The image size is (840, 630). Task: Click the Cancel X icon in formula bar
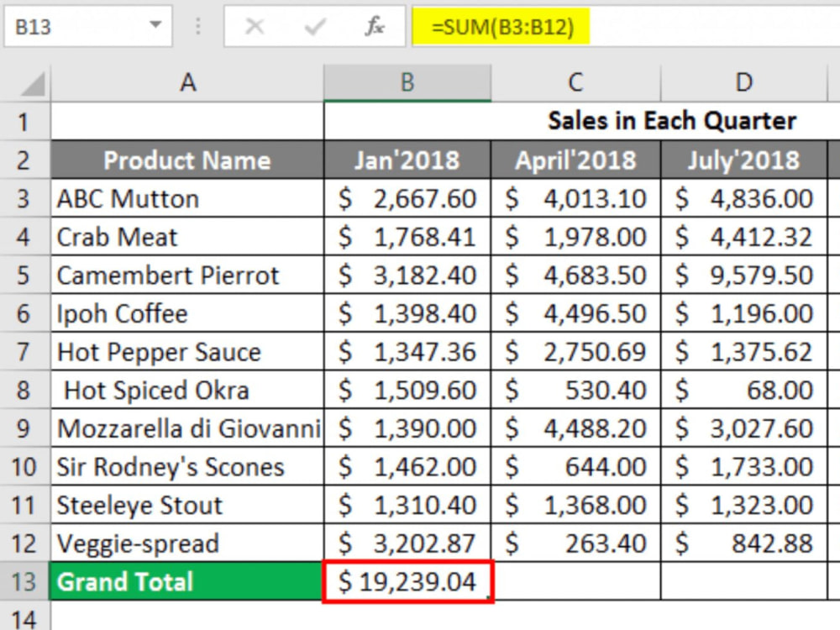coord(255,26)
